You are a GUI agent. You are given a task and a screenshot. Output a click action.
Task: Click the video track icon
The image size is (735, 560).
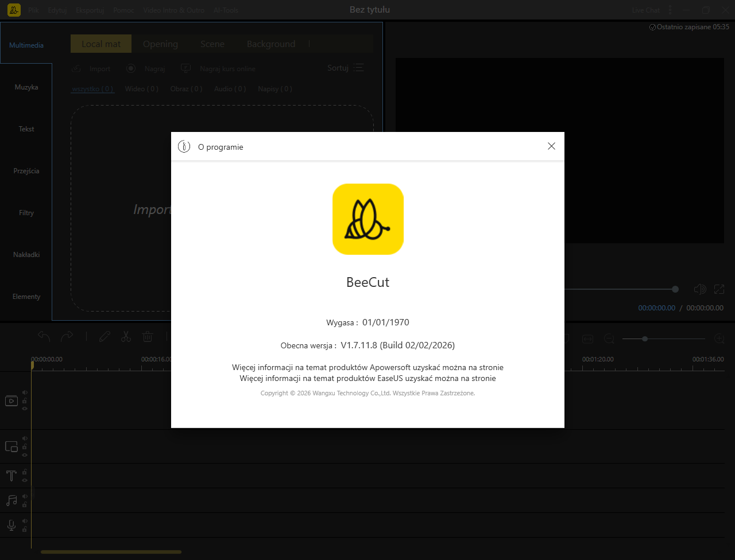(11, 400)
